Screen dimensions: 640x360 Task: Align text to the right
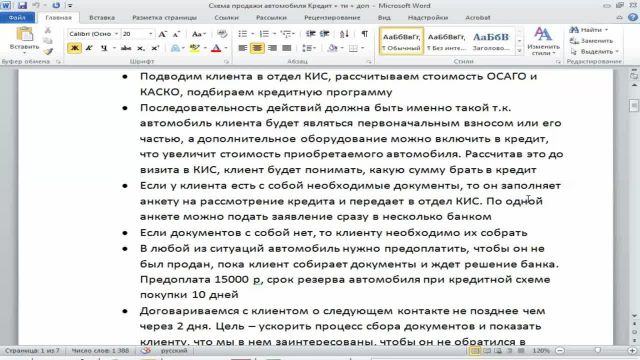pyautogui.click(x=272, y=48)
